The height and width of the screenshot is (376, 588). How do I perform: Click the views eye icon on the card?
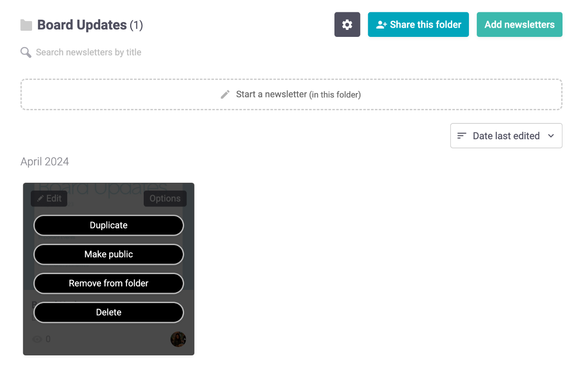point(37,339)
